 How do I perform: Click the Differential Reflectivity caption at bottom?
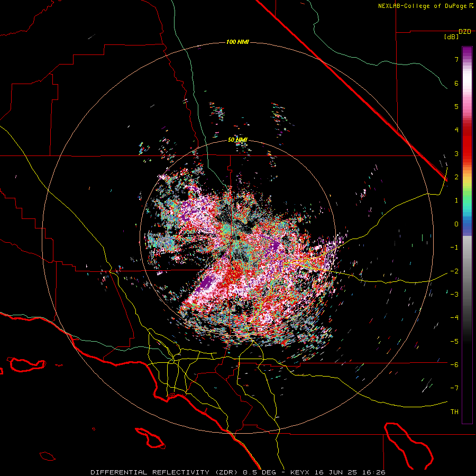pos(238,472)
